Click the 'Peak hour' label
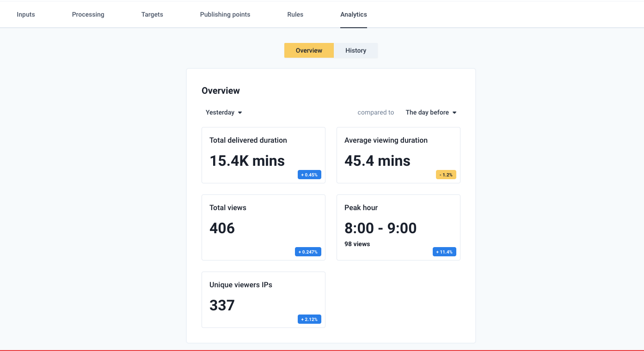The width and height of the screenshot is (644, 351). pyautogui.click(x=361, y=208)
